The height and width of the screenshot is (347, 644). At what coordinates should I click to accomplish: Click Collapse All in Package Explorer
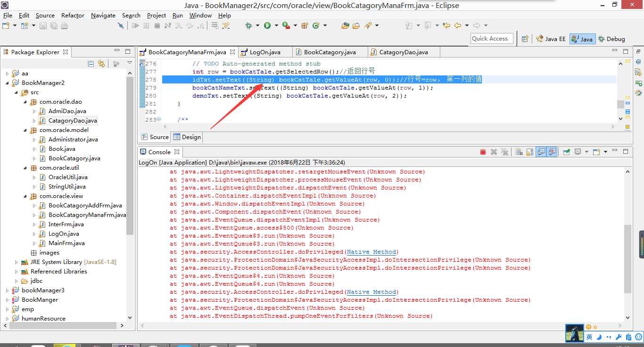(x=91, y=64)
